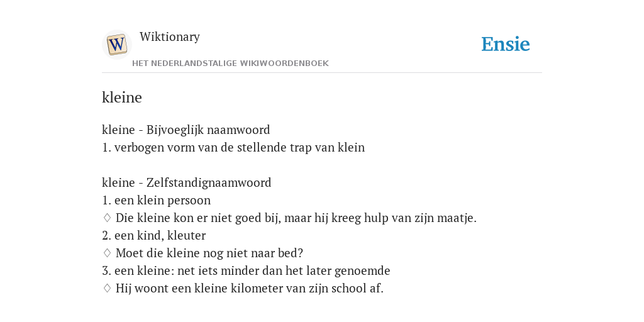
Task: Click the Wiktionary W tile logo
Action: [x=116, y=45]
